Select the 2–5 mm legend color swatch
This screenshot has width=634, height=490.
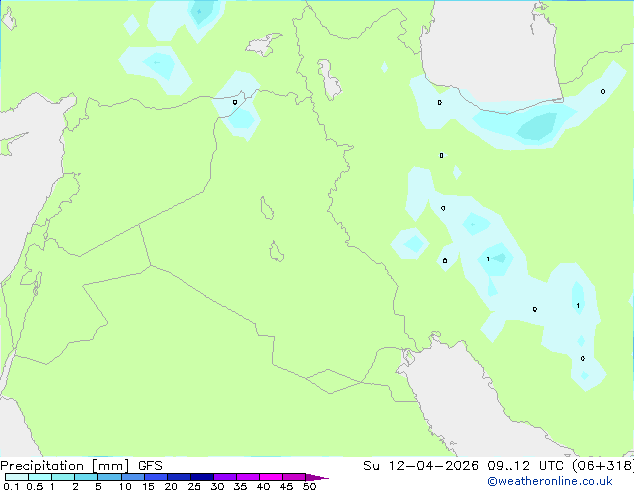coord(86,477)
